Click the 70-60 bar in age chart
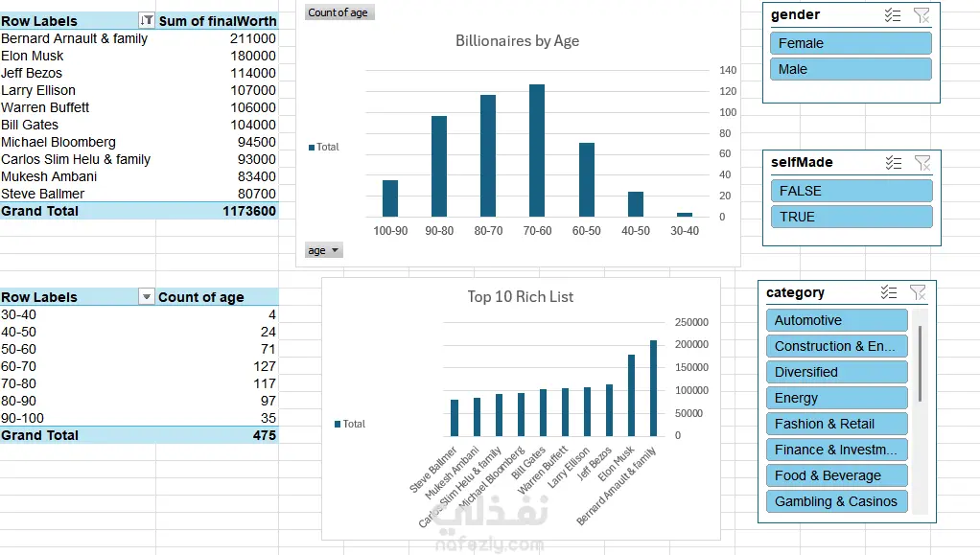Screen dimensions: 980x555 click(x=537, y=150)
